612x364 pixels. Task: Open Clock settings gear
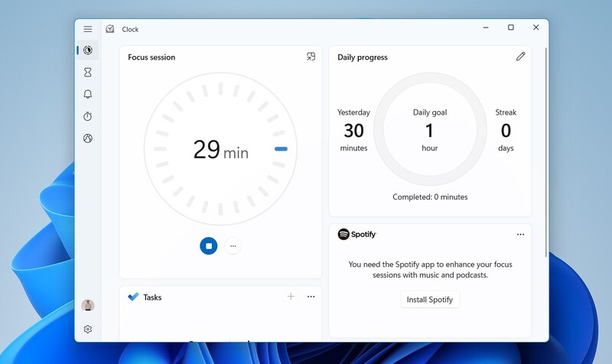[88, 329]
